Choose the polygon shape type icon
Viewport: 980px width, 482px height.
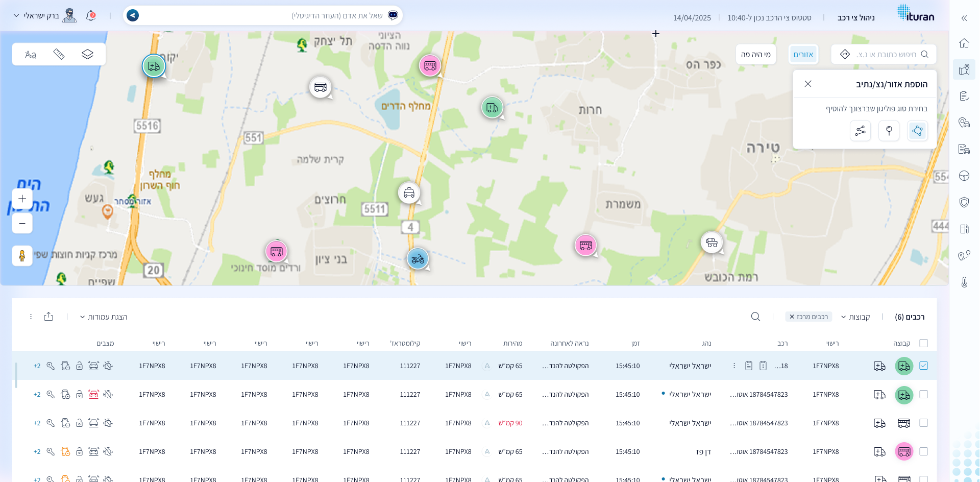[x=917, y=131]
